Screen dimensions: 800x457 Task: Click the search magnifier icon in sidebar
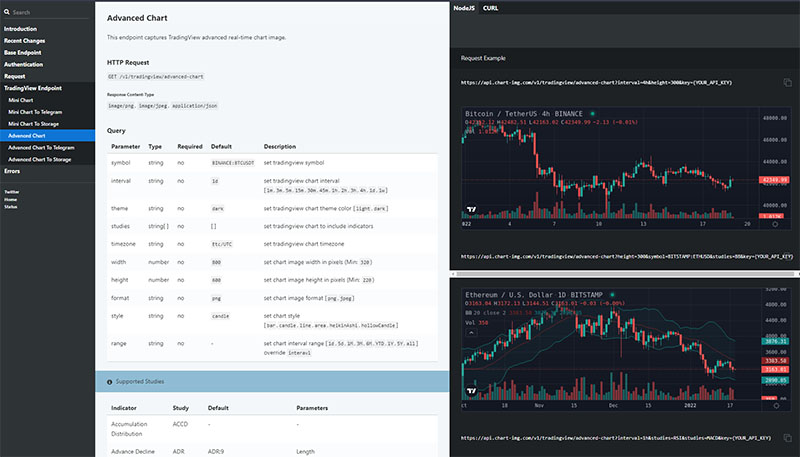[x=6, y=12]
